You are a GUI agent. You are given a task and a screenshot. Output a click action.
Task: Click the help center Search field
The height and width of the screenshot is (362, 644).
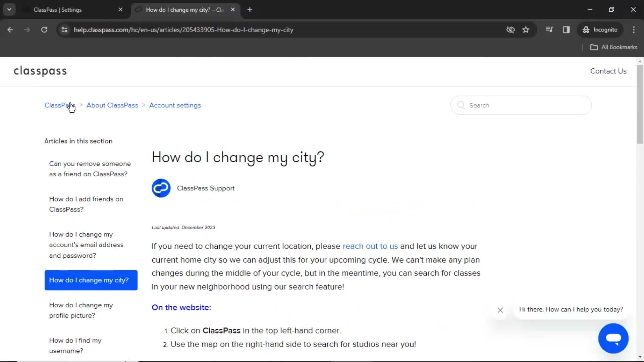click(521, 105)
